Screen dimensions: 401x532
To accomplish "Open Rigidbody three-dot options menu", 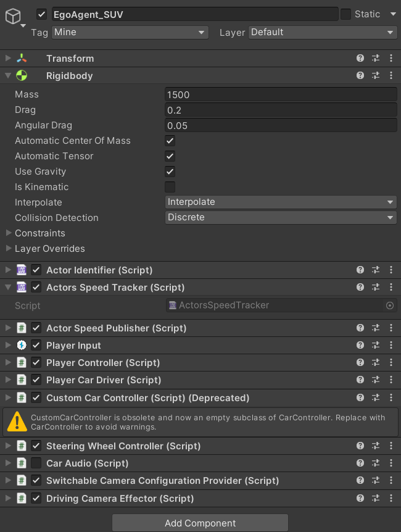I will [391, 75].
